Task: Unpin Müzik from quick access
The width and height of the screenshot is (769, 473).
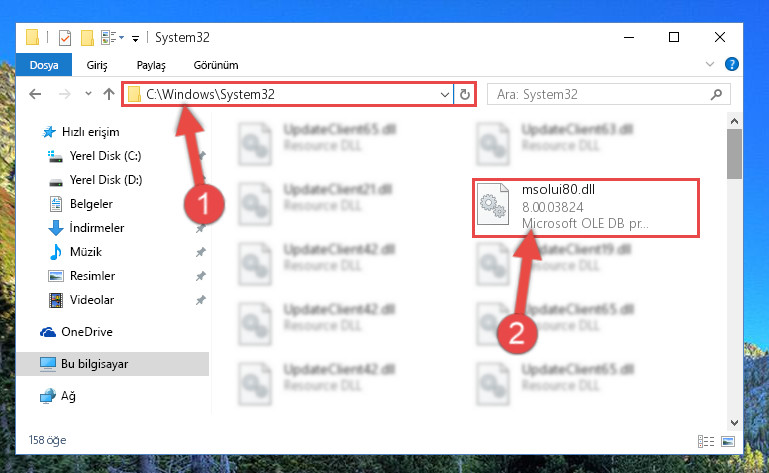Action: click(x=201, y=252)
